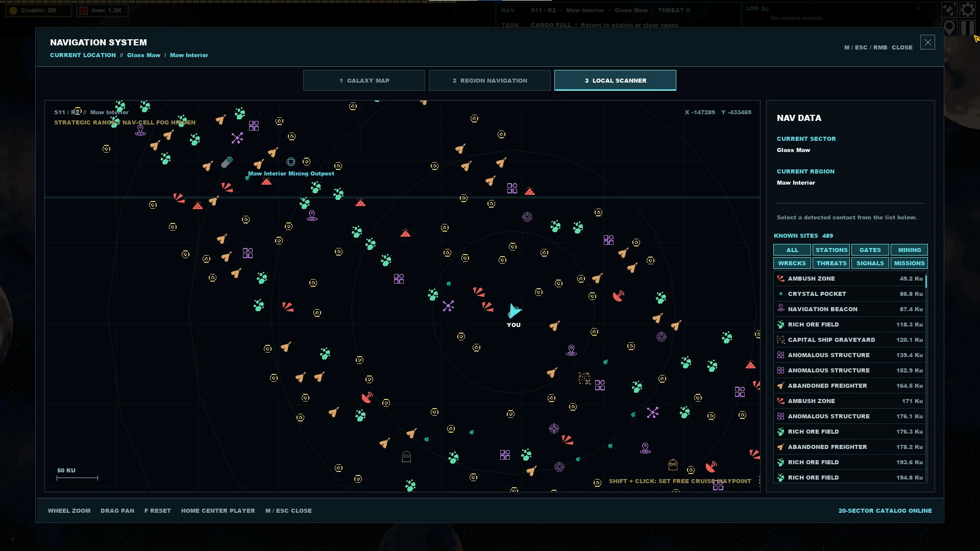The width and height of the screenshot is (980, 551).
Task: Open the Region Navigation tab
Action: pyautogui.click(x=489, y=81)
